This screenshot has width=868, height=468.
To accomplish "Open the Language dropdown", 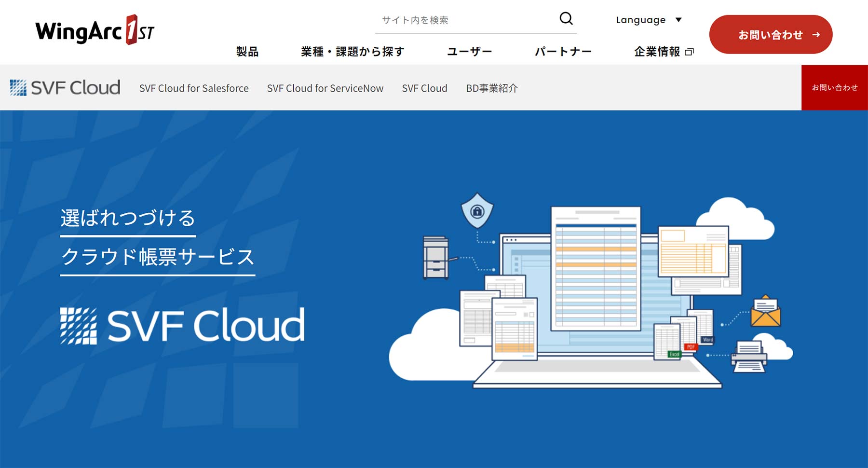I will click(x=649, y=20).
